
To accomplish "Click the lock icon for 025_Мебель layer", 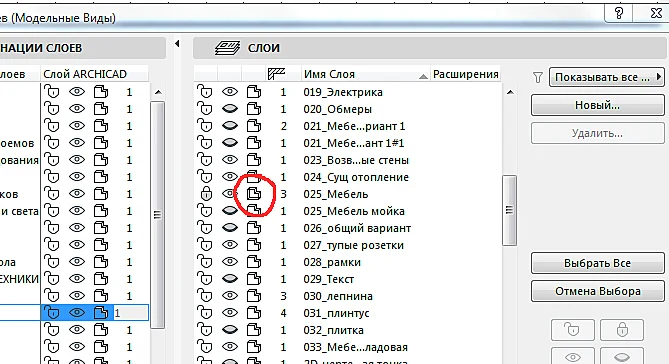I will click(206, 194).
